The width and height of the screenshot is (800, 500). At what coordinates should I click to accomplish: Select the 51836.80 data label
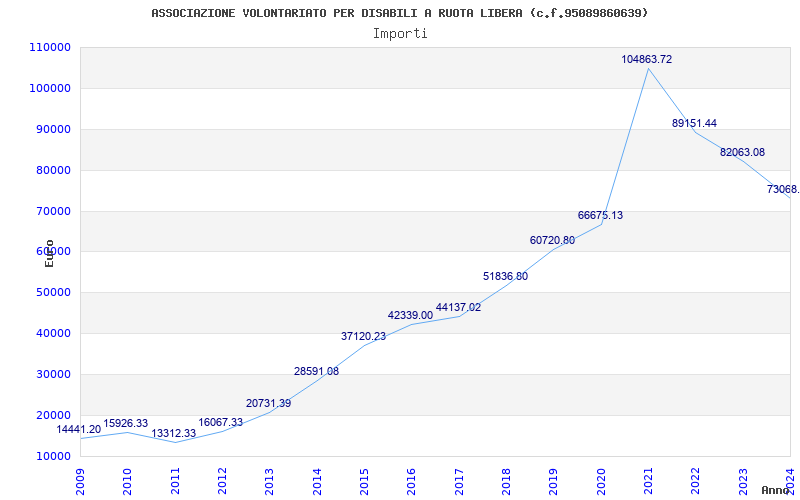506,277
